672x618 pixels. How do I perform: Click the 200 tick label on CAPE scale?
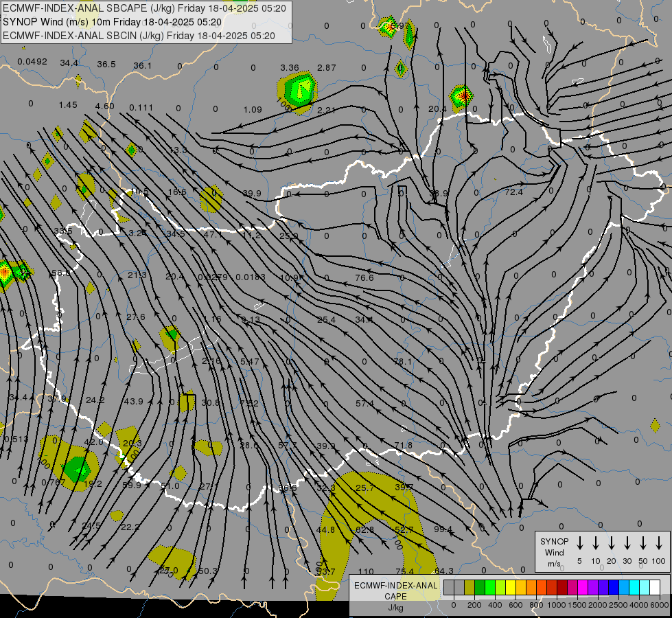[474, 605]
